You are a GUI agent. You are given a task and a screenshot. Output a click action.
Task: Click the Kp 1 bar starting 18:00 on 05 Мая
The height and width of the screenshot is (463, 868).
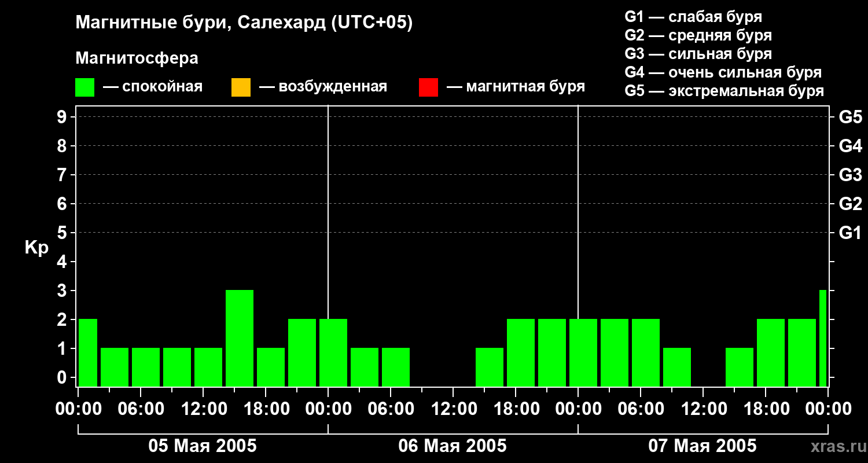coord(271,367)
